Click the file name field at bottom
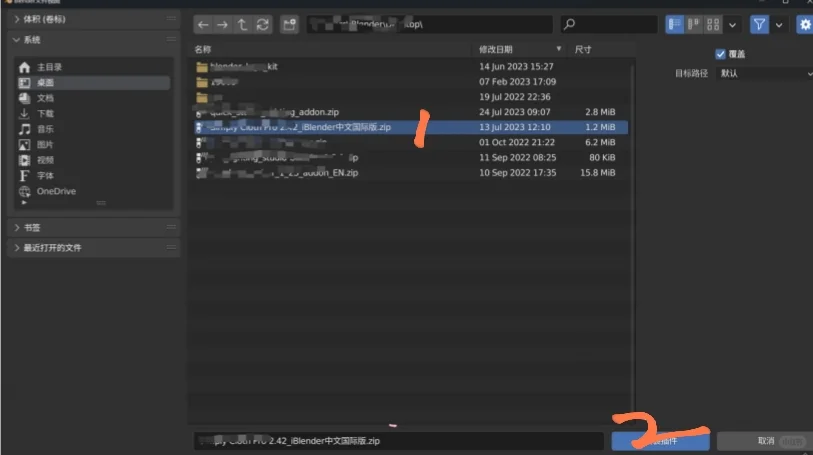The image size is (813, 455). coord(399,441)
